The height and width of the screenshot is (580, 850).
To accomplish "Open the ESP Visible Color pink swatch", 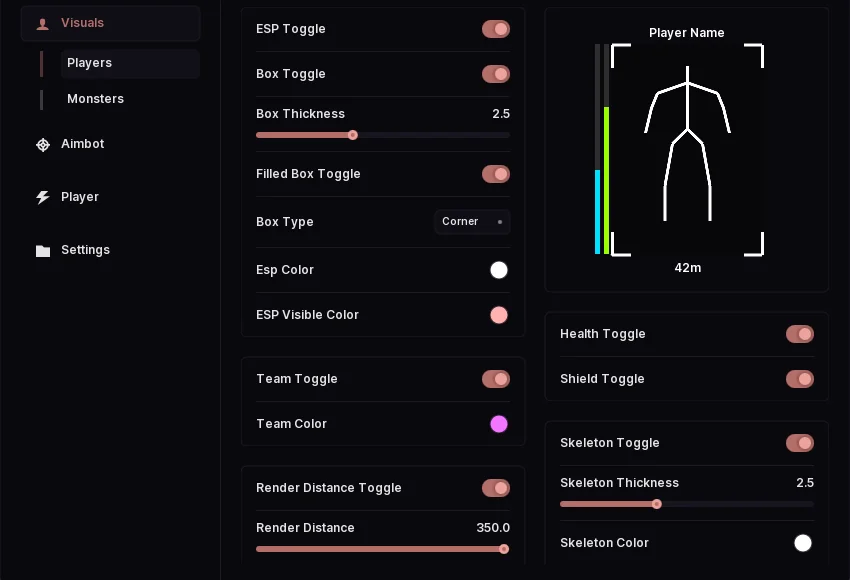I will (499, 315).
